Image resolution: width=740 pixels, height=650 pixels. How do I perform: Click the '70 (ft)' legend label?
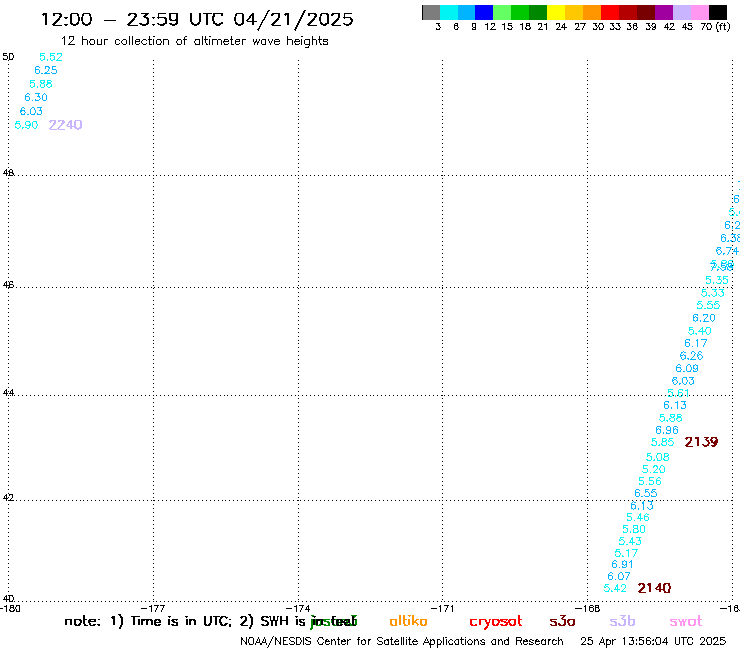[x=715, y=26]
